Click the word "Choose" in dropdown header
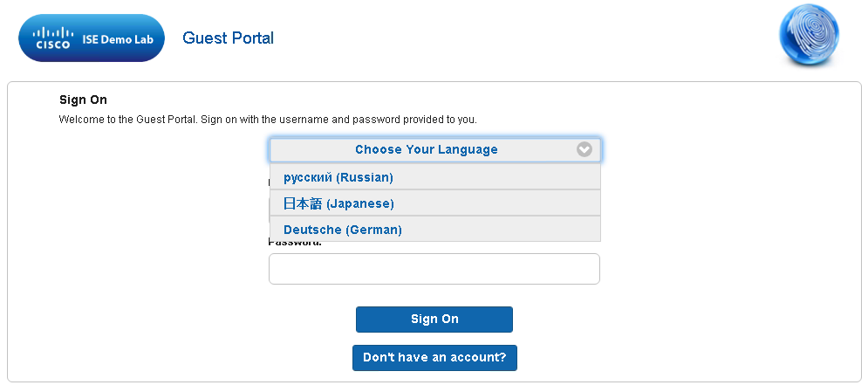868x385 pixels. [x=376, y=149]
